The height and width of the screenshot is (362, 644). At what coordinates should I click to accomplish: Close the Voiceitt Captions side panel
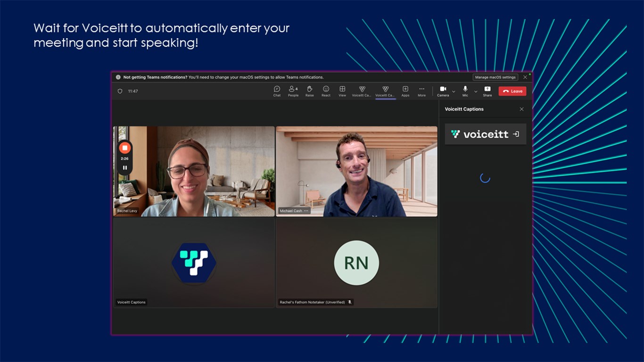521,109
